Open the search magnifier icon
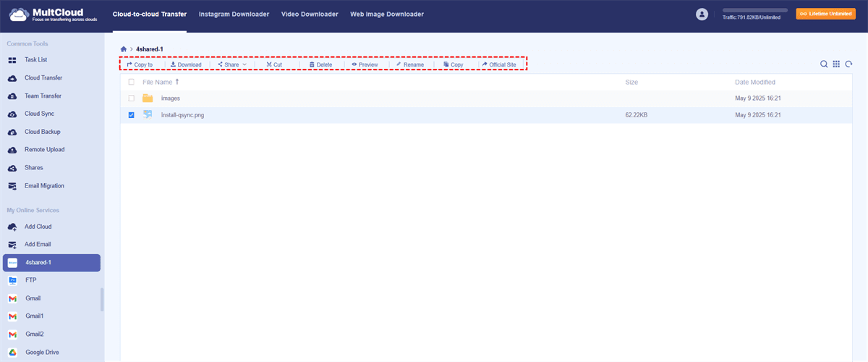 coord(824,64)
